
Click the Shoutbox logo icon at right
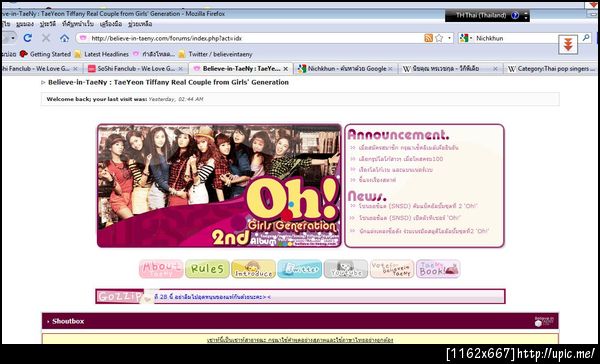pyautogui.click(x=544, y=321)
